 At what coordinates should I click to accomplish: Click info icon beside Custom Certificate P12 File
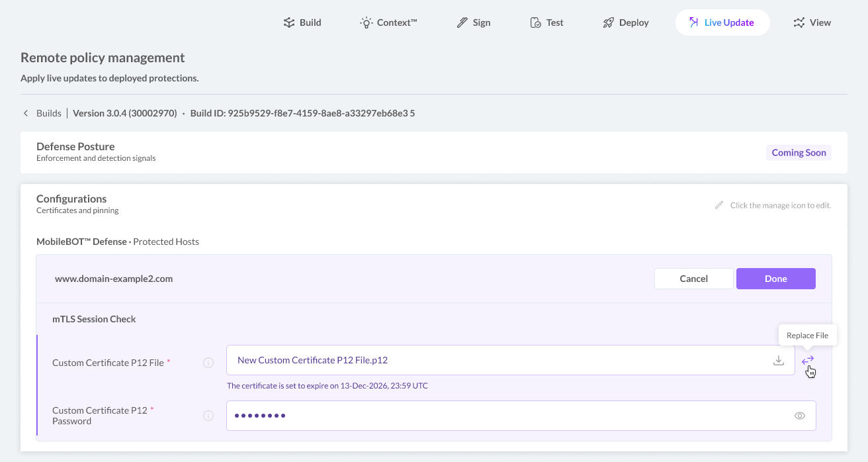tap(208, 363)
